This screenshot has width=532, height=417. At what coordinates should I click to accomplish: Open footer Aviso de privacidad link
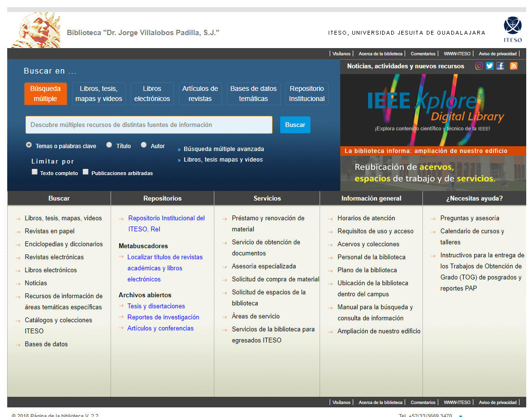[497, 403]
